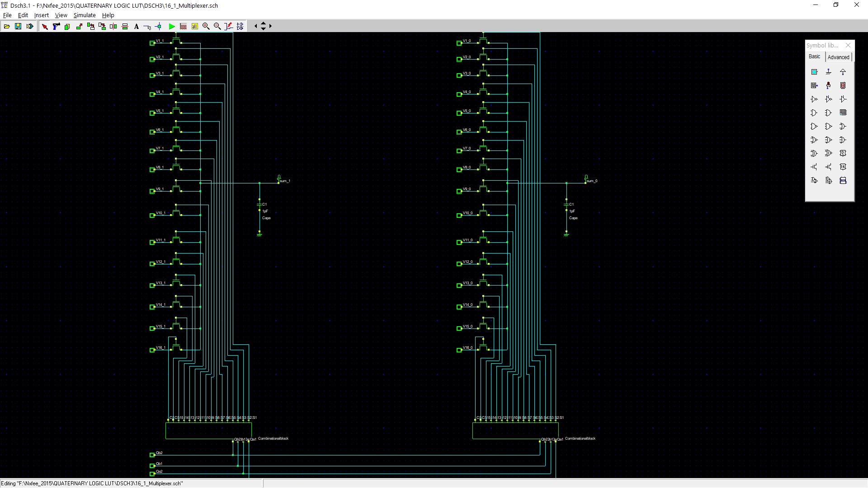Screen dimensions: 868x488
Task: Pick the XNOR gate symbol
Action: point(829,153)
